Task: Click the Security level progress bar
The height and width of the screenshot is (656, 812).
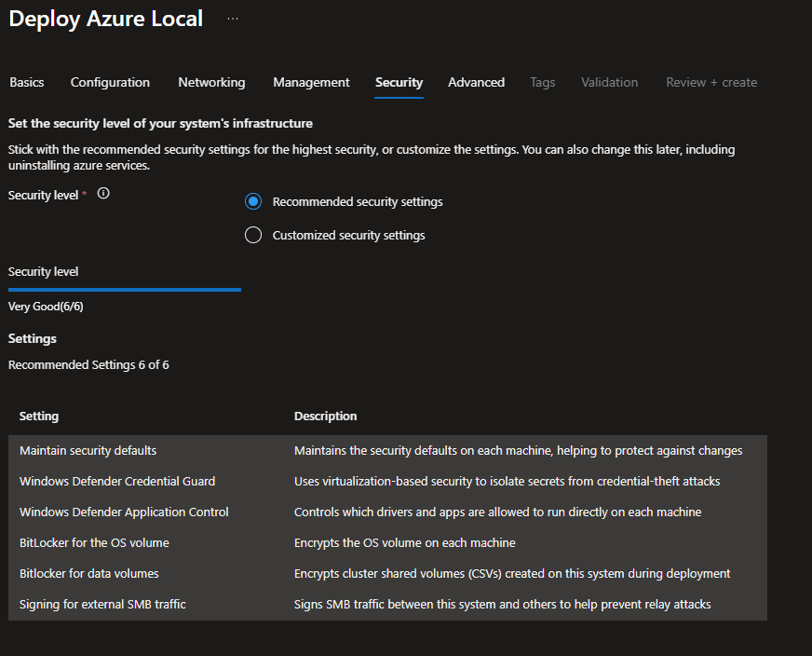Action: [125, 290]
